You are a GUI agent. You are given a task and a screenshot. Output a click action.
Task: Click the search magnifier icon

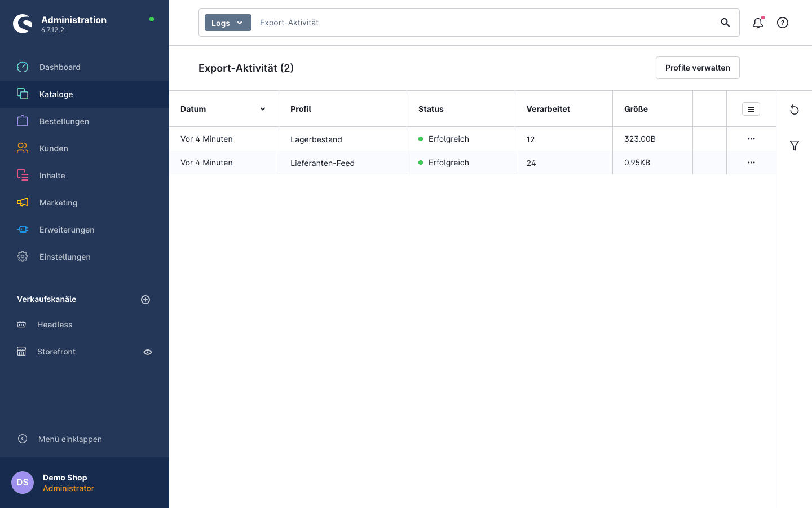click(725, 23)
